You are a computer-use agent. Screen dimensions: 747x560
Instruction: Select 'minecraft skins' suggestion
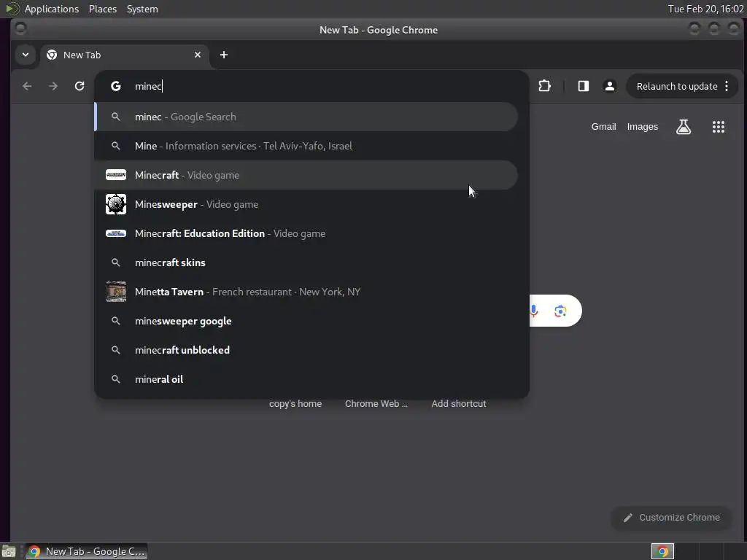coord(306,262)
